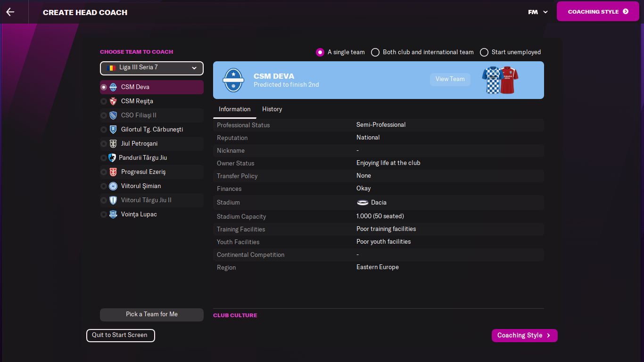The width and height of the screenshot is (644, 362).
Task: Click the Gilortul Tg. Cărbunești club badge
Action: click(x=113, y=130)
